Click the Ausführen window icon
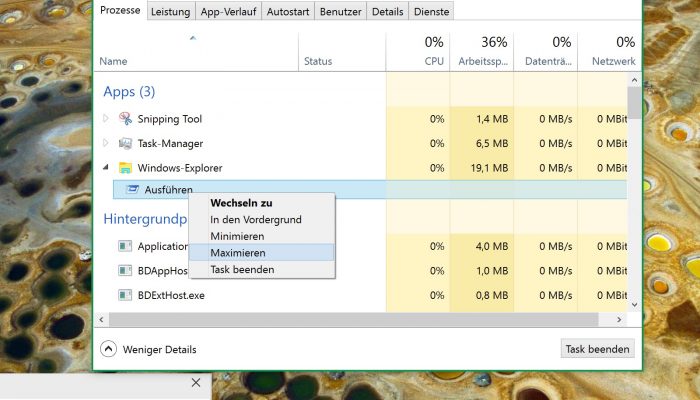The width and height of the screenshot is (700, 400). coord(132,189)
